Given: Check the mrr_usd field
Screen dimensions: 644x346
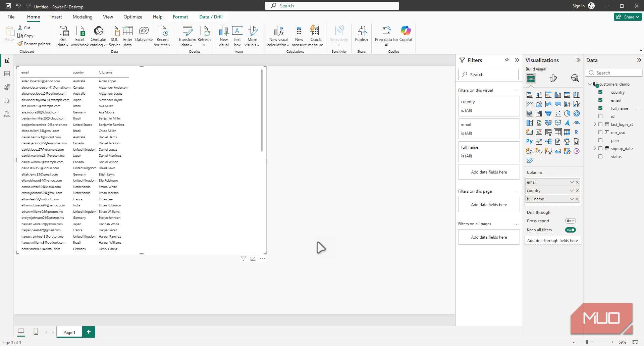Looking at the screenshot, I should [600, 132].
